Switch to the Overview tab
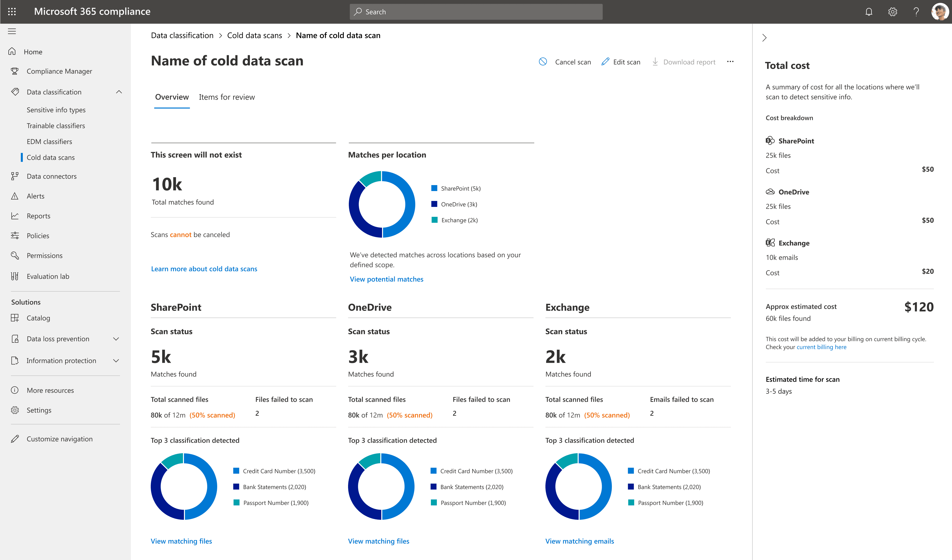This screenshot has width=952, height=560. click(172, 97)
